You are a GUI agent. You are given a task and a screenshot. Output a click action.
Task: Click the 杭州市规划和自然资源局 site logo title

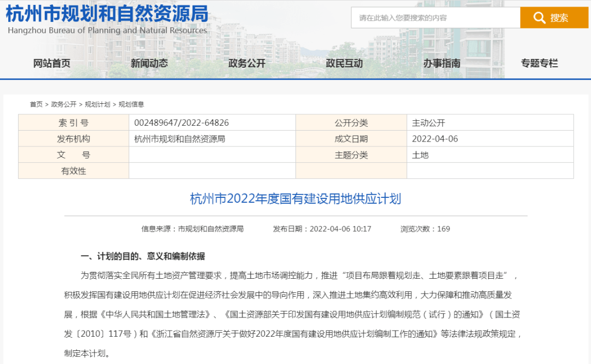[107, 14]
